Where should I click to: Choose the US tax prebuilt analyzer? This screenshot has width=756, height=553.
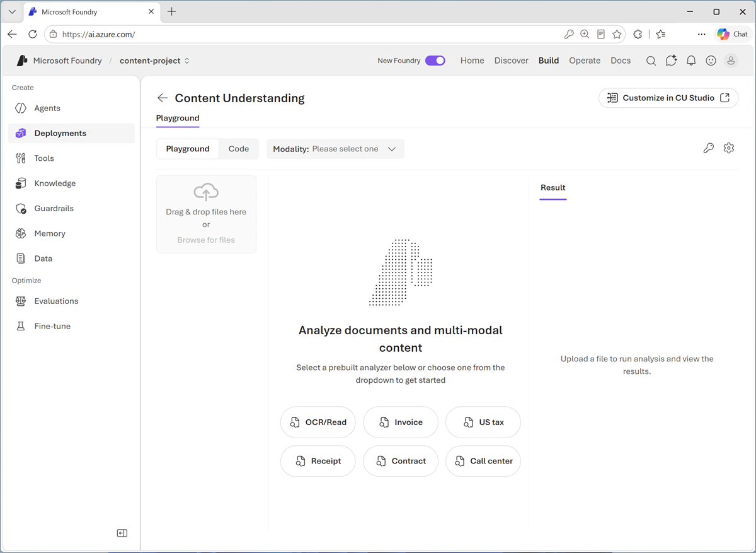click(x=483, y=422)
